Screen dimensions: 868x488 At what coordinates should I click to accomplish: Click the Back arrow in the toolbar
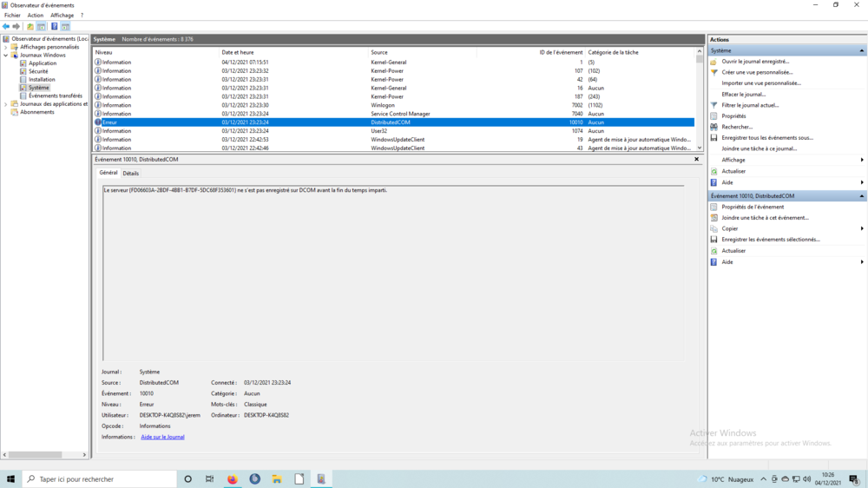[x=6, y=27]
